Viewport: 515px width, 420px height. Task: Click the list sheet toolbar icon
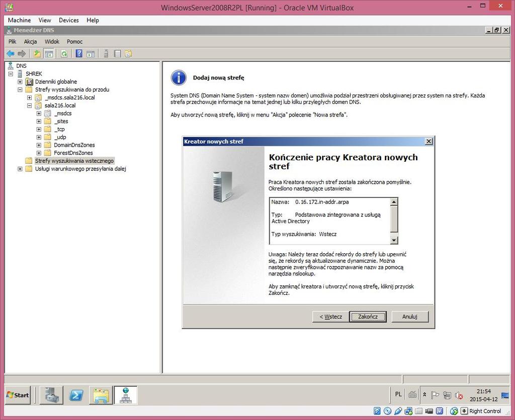point(117,53)
